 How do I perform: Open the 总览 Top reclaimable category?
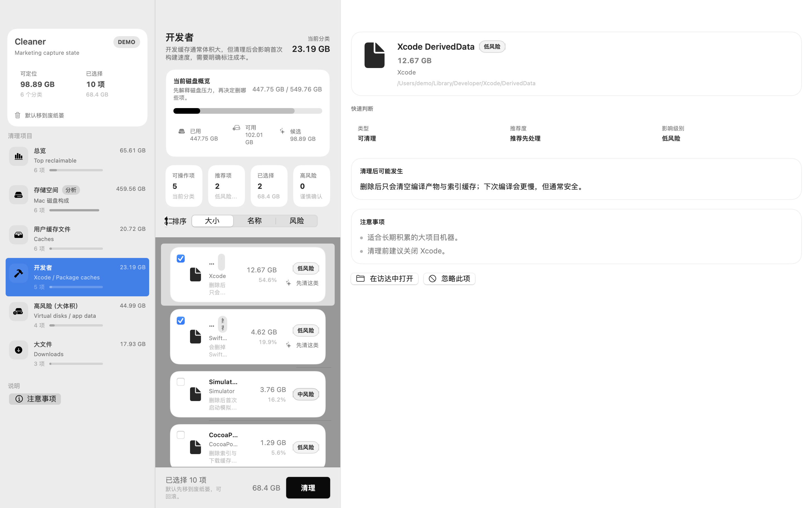[x=77, y=160]
